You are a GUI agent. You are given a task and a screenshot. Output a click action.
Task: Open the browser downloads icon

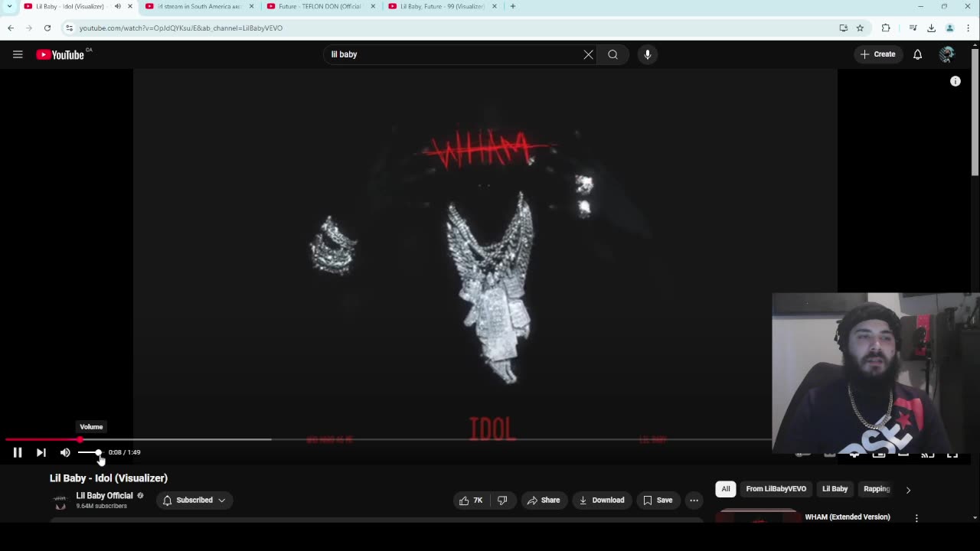(x=931, y=28)
